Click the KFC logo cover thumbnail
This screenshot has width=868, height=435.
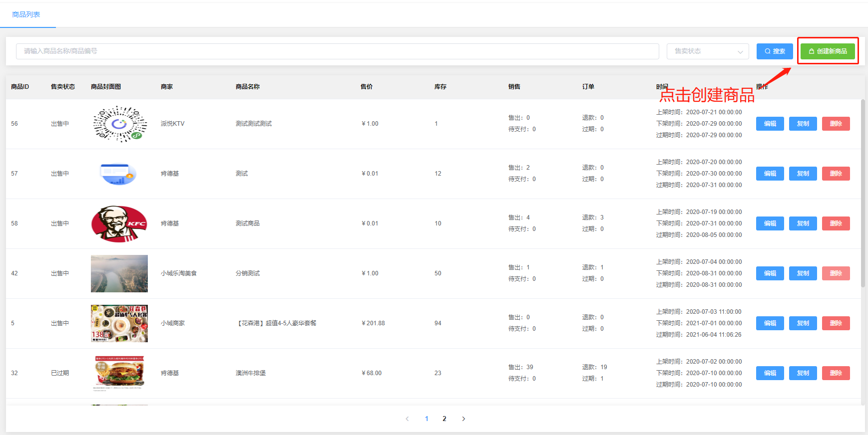click(119, 223)
